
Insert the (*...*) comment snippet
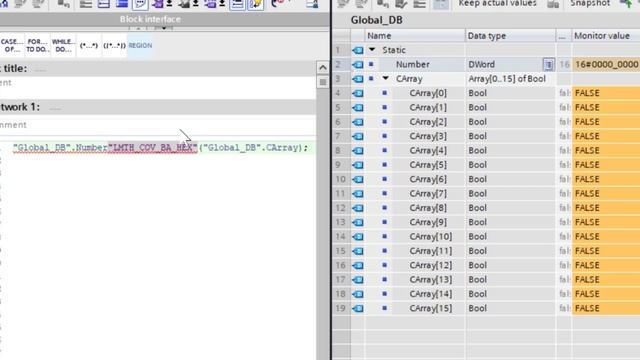89,45
